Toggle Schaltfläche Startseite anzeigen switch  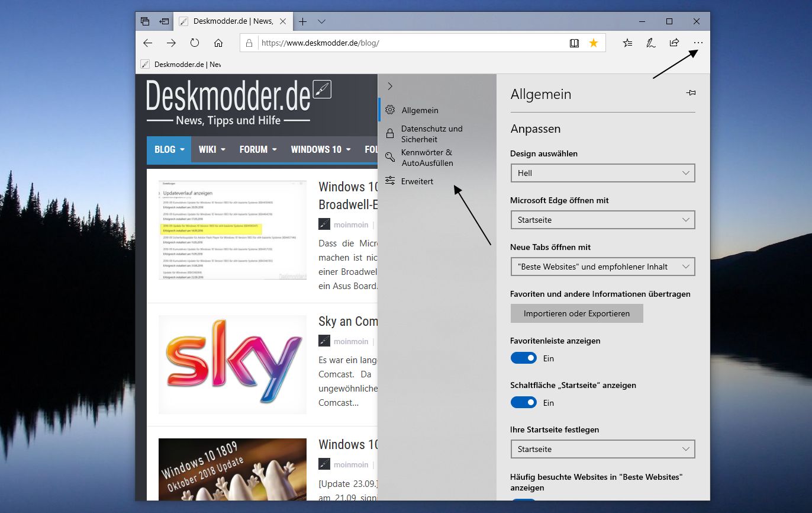[x=523, y=402]
